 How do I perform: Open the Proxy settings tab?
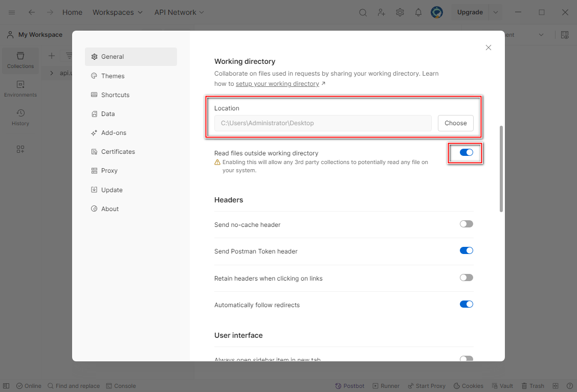[x=109, y=171]
